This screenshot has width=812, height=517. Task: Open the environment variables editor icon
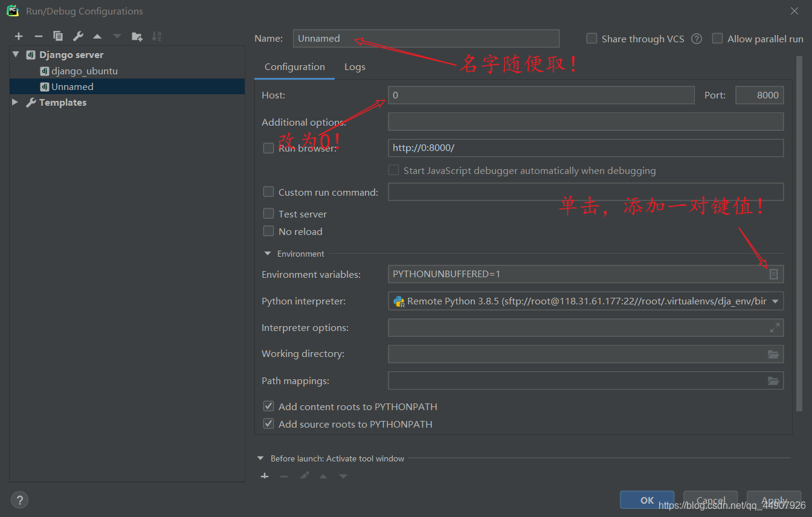773,274
